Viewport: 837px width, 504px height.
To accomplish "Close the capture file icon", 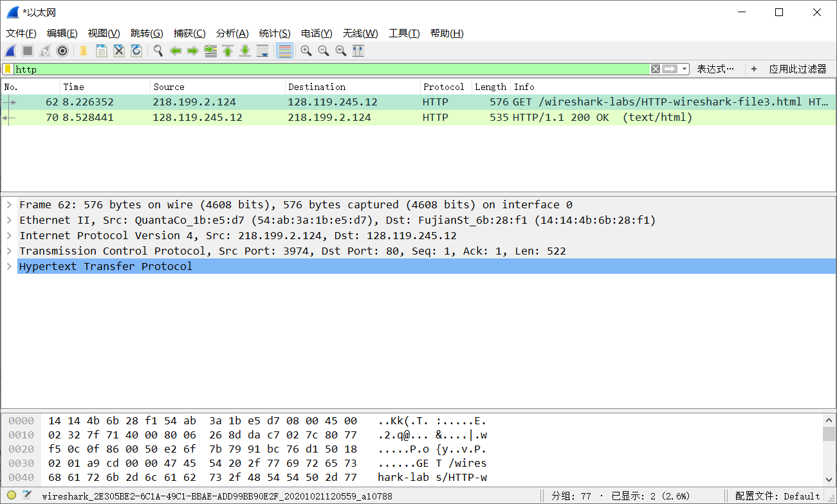I will pos(118,51).
